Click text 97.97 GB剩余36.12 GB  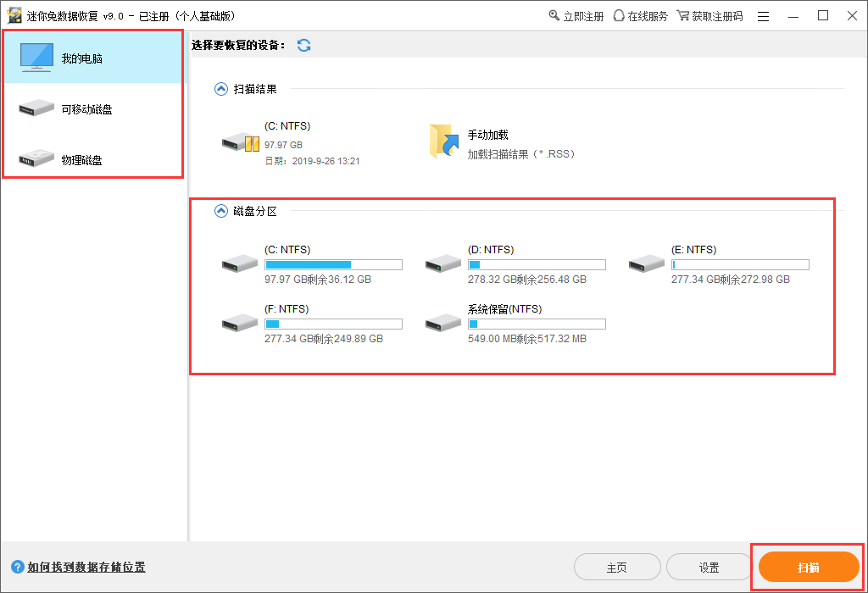click(x=318, y=280)
